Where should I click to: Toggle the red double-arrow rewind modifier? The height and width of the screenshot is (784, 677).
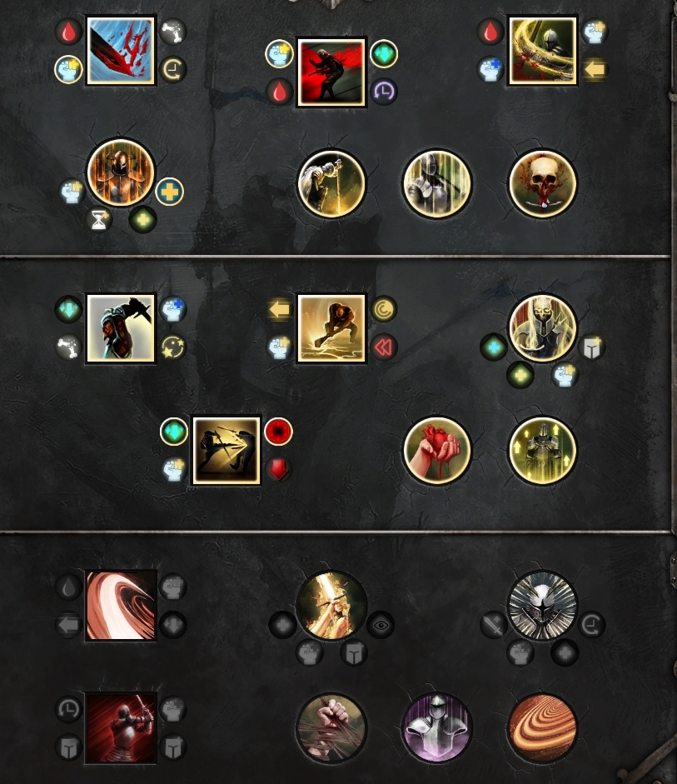click(384, 347)
